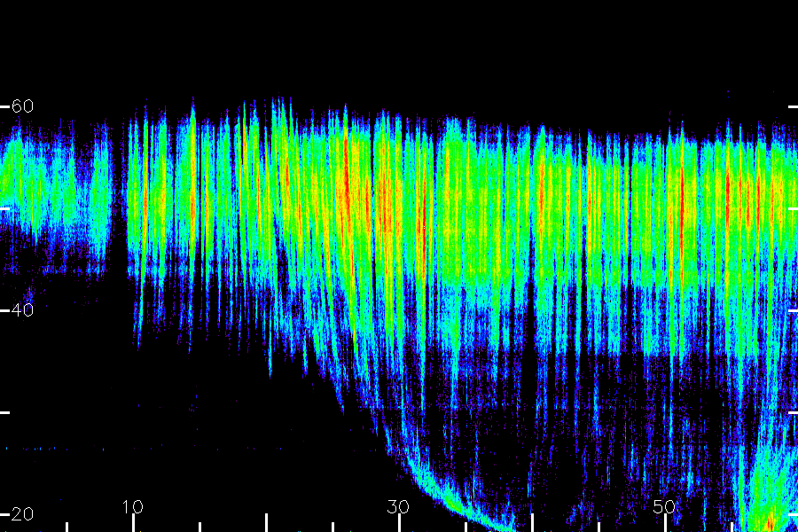Click the "30" label on the horizontal axis
Screen dimensions: 798x532
[398, 507]
